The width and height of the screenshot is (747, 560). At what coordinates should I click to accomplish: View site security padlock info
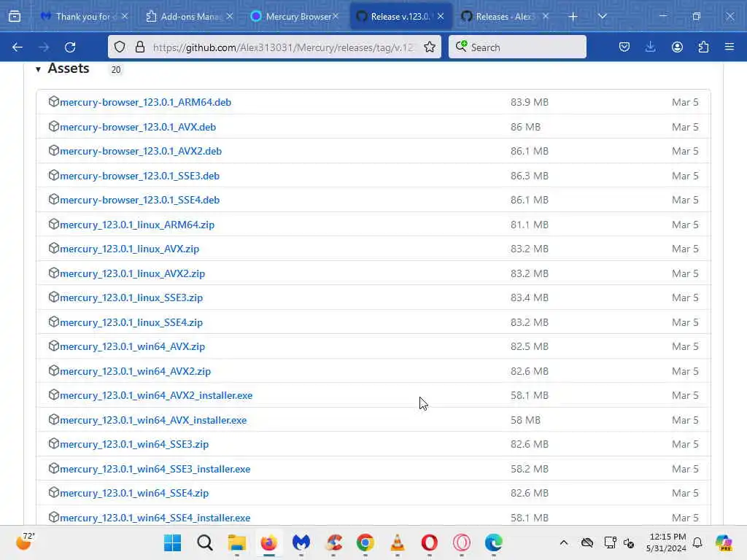click(x=139, y=47)
